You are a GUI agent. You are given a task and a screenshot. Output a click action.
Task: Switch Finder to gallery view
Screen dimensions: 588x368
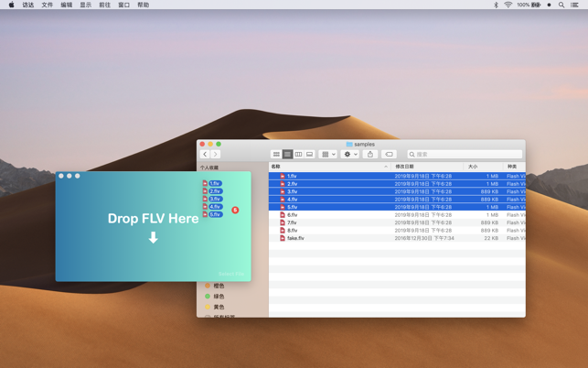pos(309,155)
